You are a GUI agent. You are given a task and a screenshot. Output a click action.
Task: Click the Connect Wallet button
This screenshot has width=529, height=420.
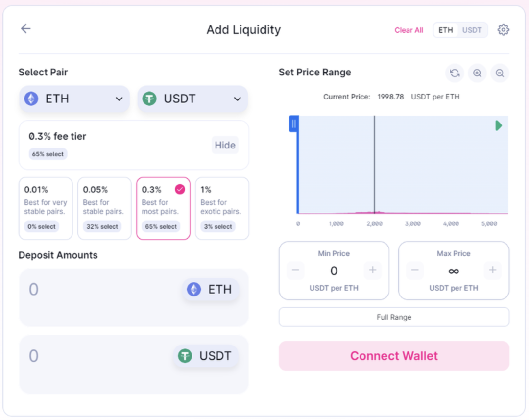394,356
